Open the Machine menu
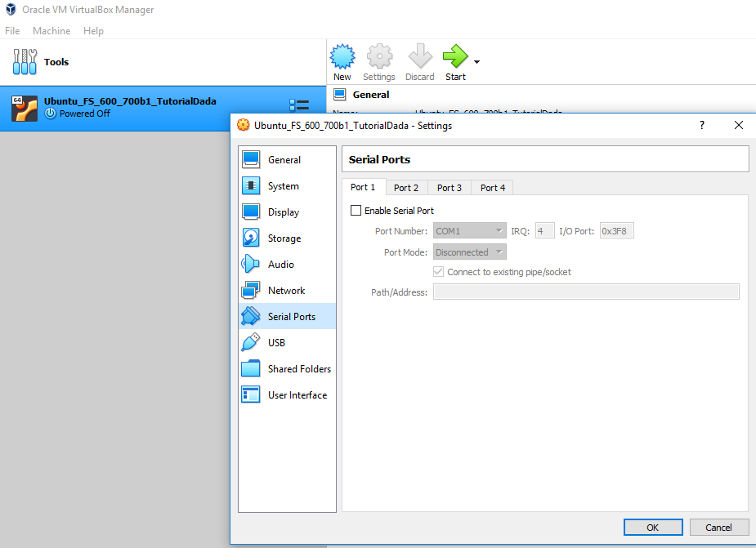This screenshot has height=548, width=756. [x=51, y=31]
